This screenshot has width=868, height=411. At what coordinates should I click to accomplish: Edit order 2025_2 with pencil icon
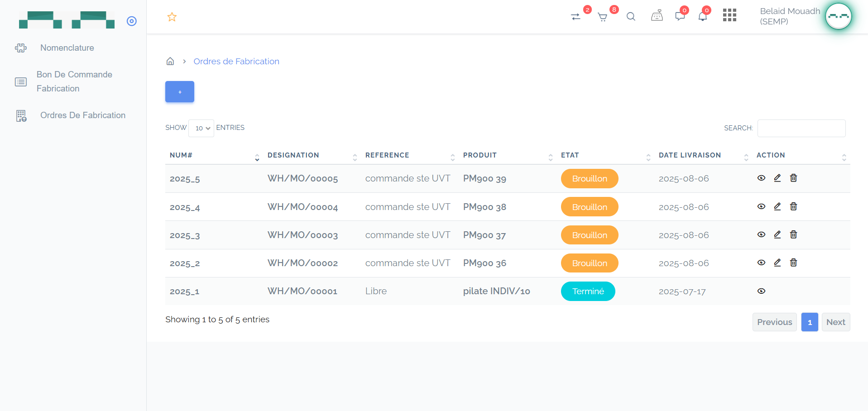tap(777, 263)
